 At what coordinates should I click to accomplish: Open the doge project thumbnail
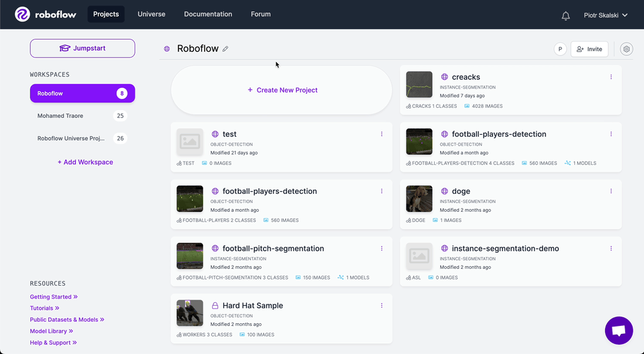point(419,198)
